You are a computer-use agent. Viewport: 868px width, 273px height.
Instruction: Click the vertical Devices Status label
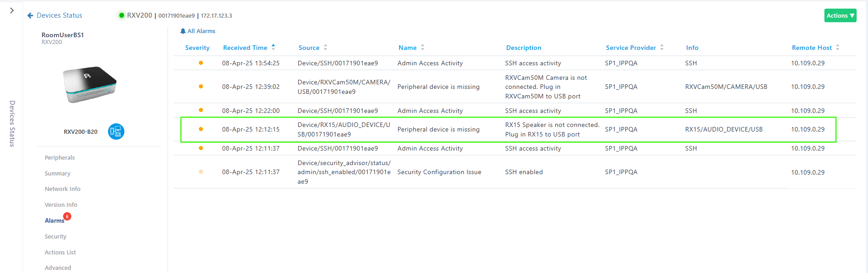point(12,123)
